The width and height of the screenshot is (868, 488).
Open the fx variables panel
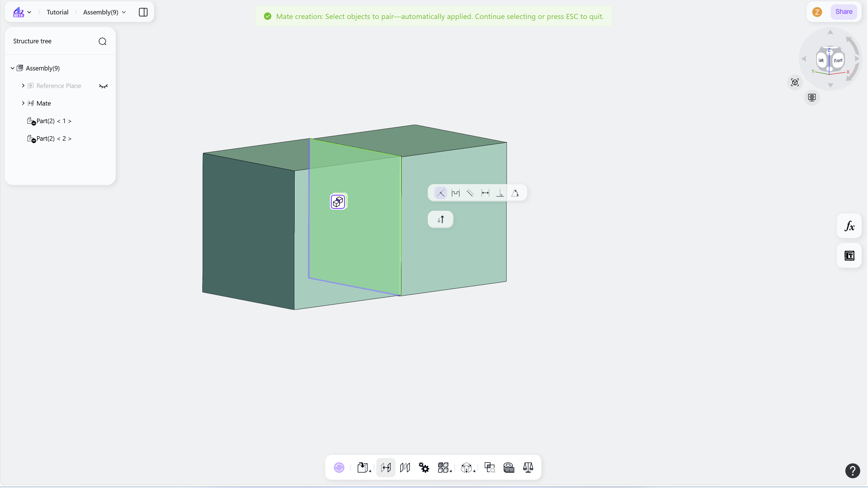point(850,226)
